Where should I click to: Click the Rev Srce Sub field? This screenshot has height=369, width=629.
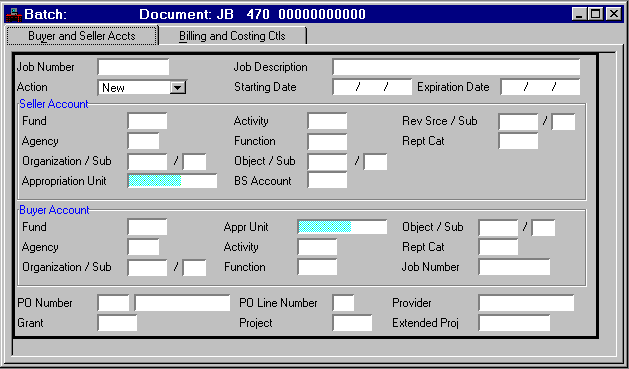563,122
